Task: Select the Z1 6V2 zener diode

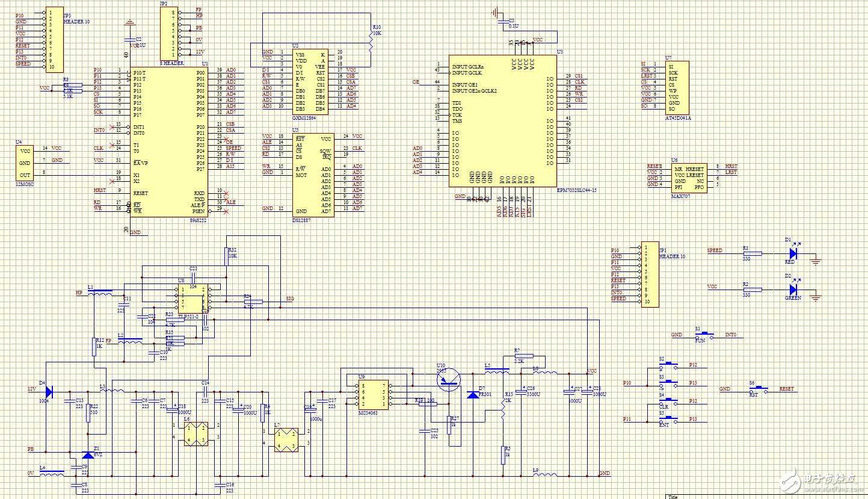Action: [88, 455]
